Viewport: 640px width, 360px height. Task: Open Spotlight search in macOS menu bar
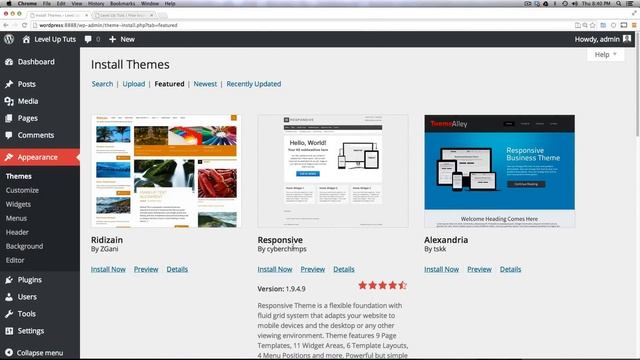coord(619,4)
